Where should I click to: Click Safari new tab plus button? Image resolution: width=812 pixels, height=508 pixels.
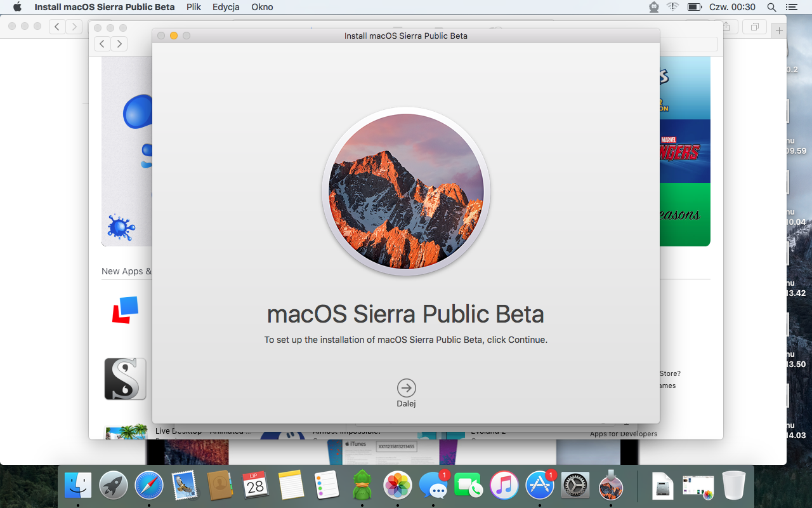780,30
